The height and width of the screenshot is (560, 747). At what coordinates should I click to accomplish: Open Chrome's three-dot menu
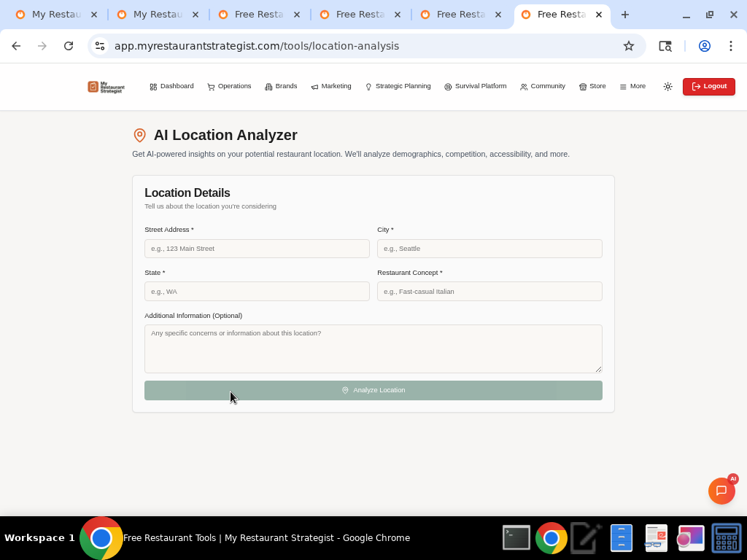coord(731,45)
